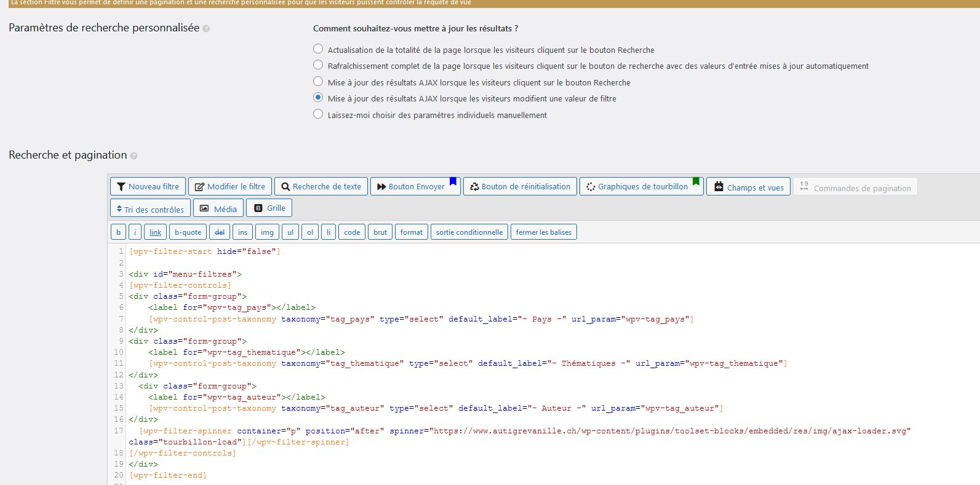Choose 'Laissez-moi choisir des paramètres individuels manuellement'
980x485 pixels.
pos(318,114)
